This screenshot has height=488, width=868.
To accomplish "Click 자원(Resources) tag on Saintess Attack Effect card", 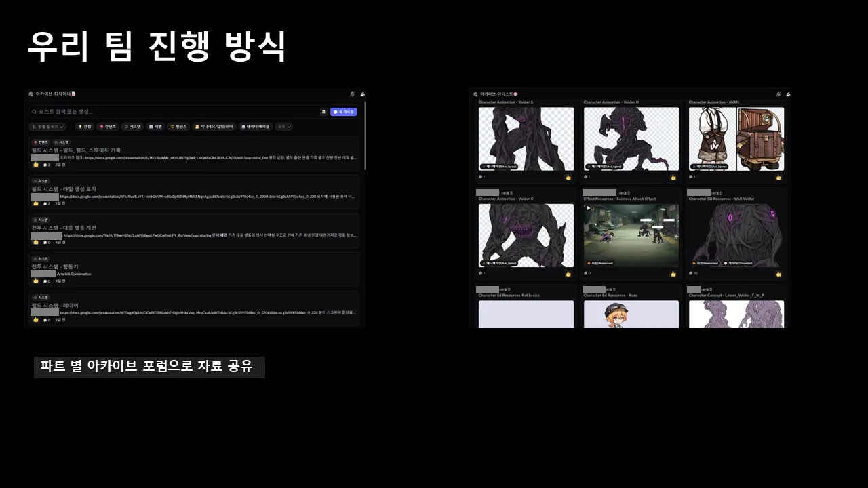I will coord(600,263).
